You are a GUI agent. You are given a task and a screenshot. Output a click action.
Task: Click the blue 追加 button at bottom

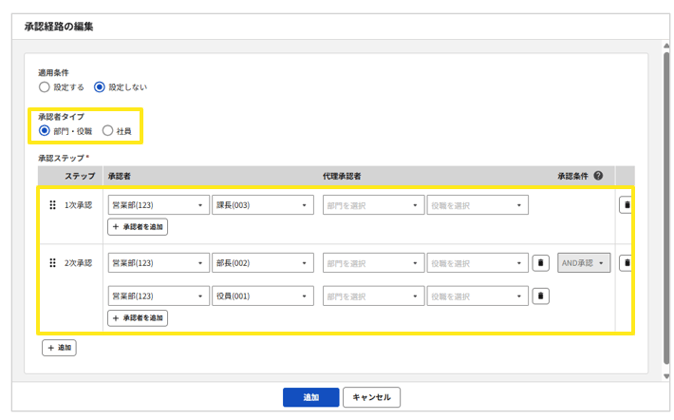click(311, 397)
